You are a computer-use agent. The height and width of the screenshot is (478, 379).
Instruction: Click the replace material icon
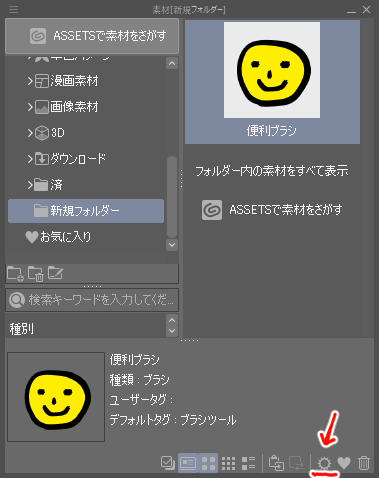click(296, 463)
